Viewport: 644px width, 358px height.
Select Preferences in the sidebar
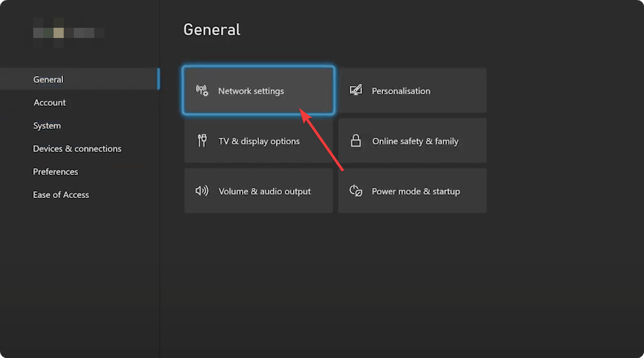[x=56, y=172]
